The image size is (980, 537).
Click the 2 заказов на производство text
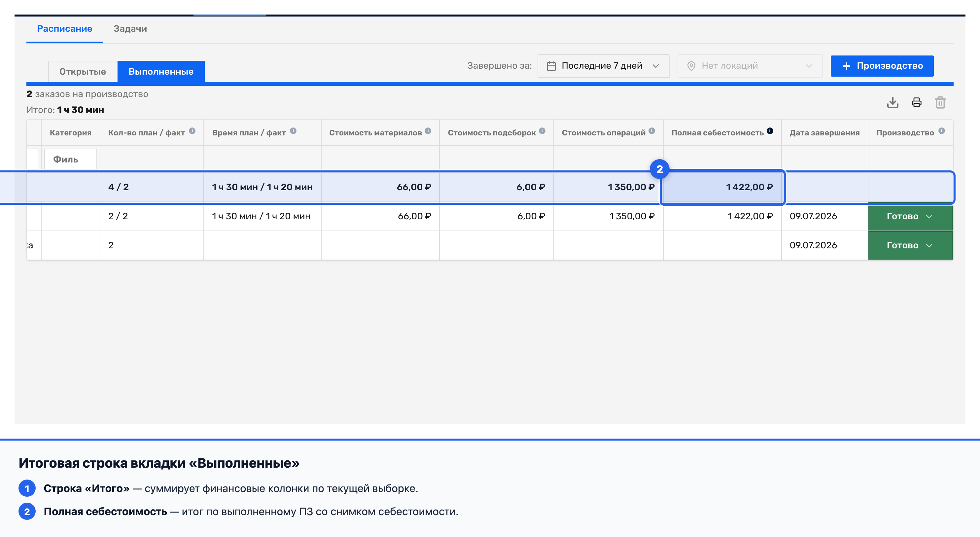(x=87, y=94)
